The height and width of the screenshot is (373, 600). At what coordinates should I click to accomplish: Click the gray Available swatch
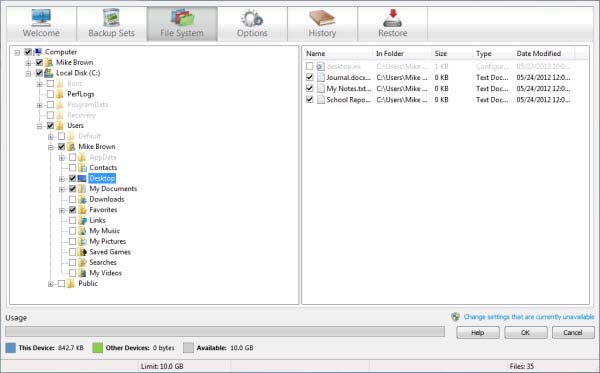tap(188, 348)
